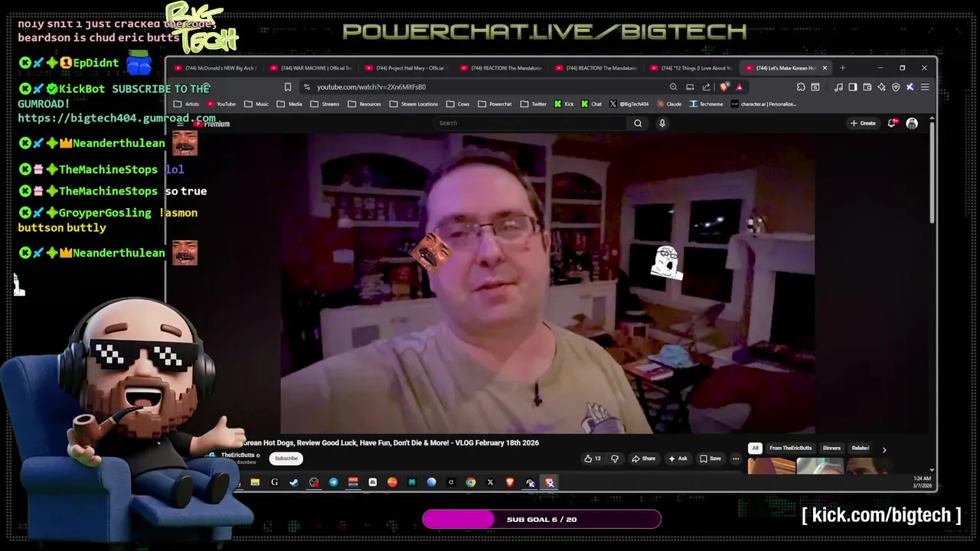This screenshot has width=980, height=551.
Task: Open the Techmeme bookmark
Action: coord(706,104)
